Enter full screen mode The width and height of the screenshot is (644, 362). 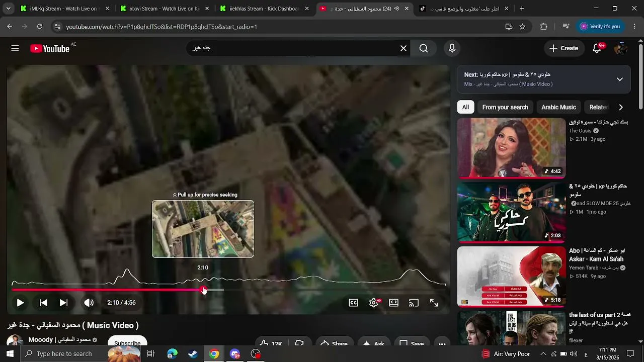(434, 303)
